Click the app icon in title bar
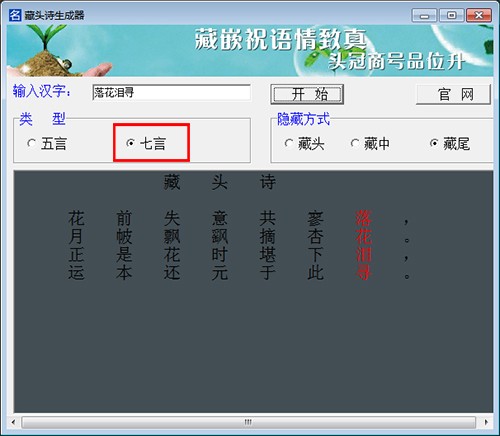The width and height of the screenshot is (500, 436). [15, 15]
